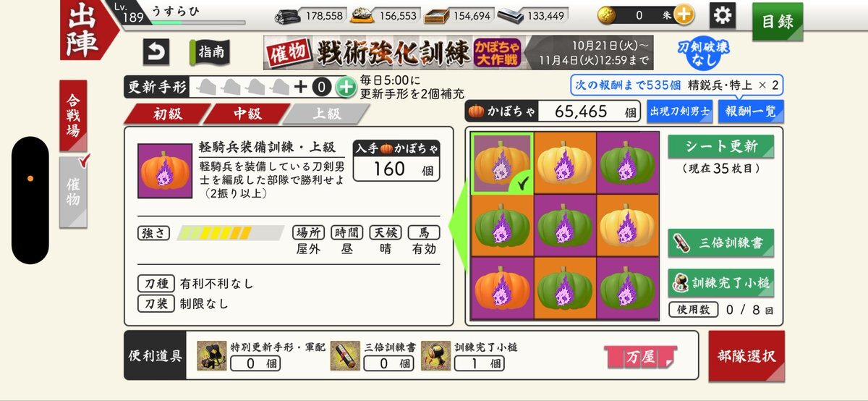Select the 上級 difficulty tab
The width and height of the screenshot is (868, 401).
click(325, 114)
